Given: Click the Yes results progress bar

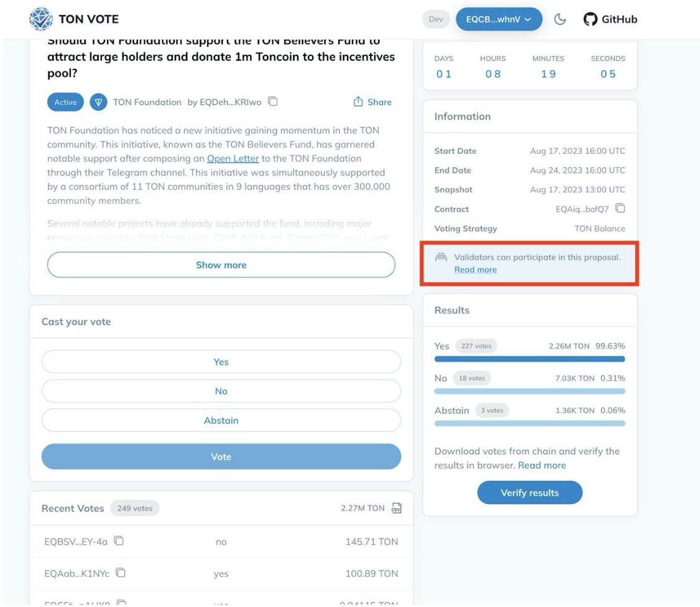Looking at the screenshot, I should click(x=530, y=359).
